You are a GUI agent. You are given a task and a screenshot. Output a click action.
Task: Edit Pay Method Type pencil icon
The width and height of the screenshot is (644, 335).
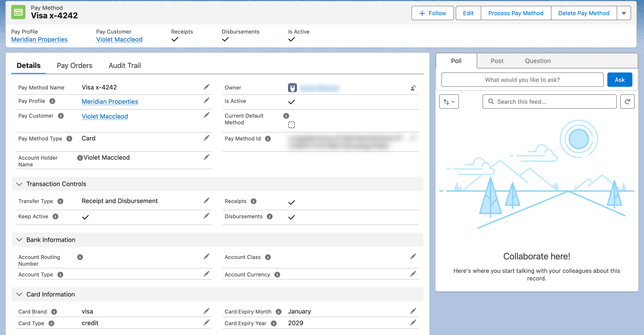pyautogui.click(x=206, y=138)
